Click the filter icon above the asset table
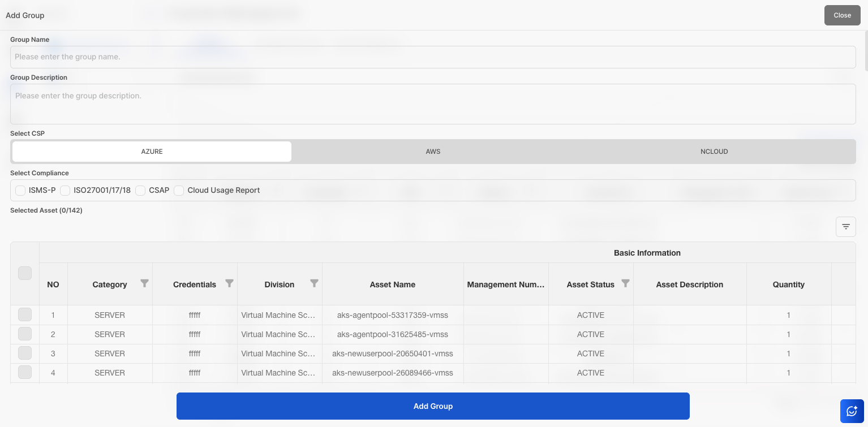868x427 pixels. (x=845, y=227)
